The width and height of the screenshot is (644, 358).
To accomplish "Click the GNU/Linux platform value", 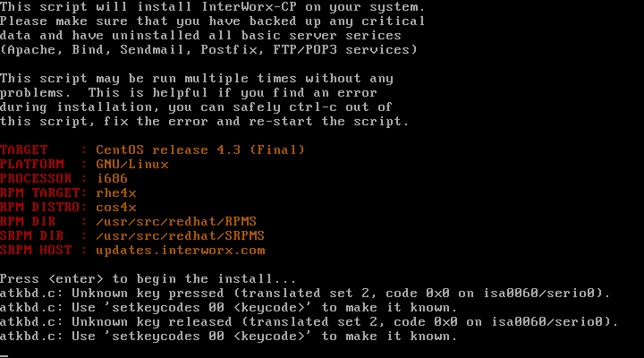I will (x=132, y=164).
